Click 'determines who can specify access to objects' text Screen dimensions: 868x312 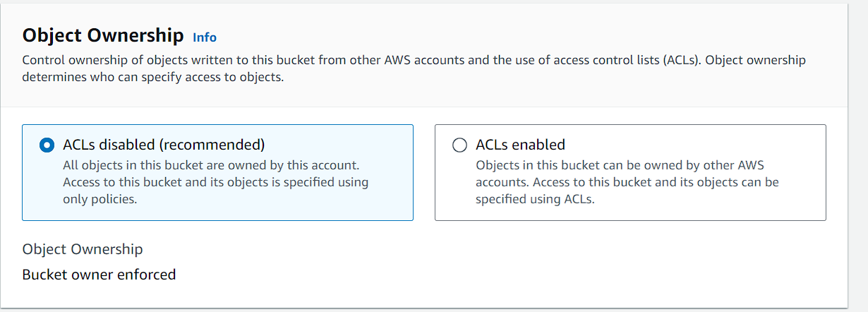pos(153,78)
